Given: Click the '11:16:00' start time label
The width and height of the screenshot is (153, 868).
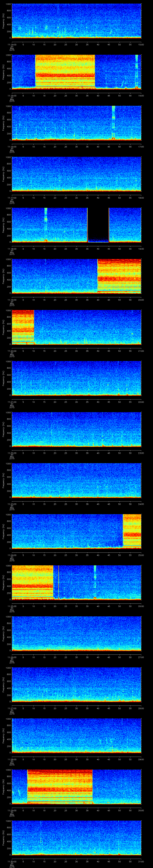Looking at the screenshot, I should pos(12,146).
